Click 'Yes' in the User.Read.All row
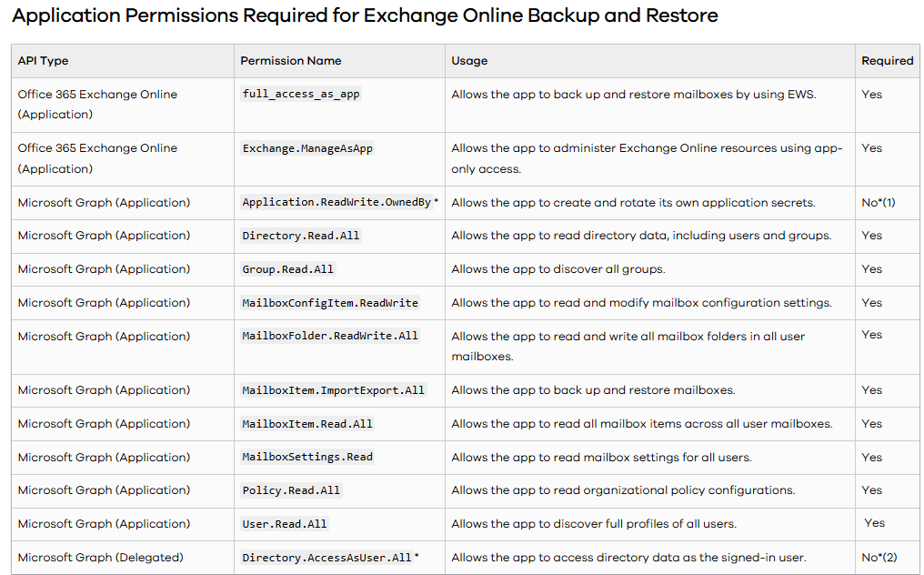This screenshot has height=575, width=924. (x=875, y=523)
